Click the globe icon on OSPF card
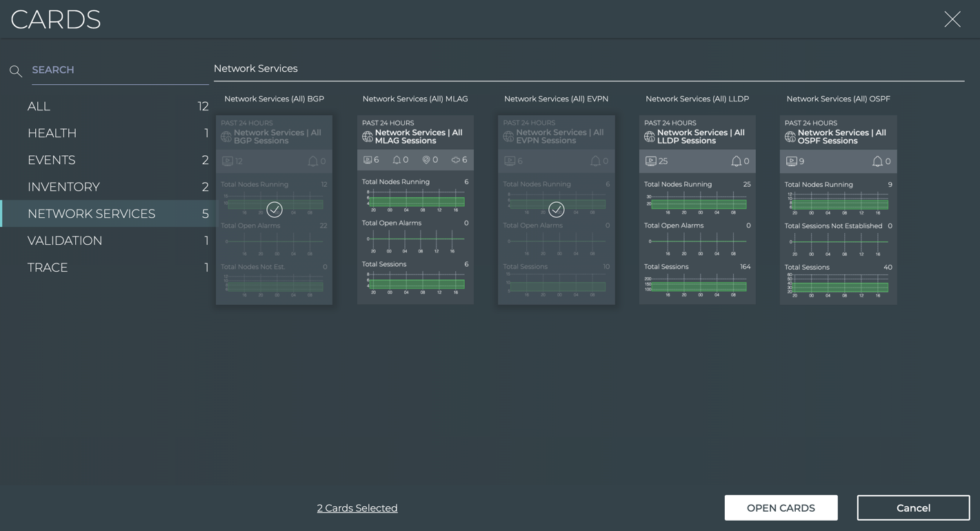Screen dimensions: 980x531 click(790, 137)
